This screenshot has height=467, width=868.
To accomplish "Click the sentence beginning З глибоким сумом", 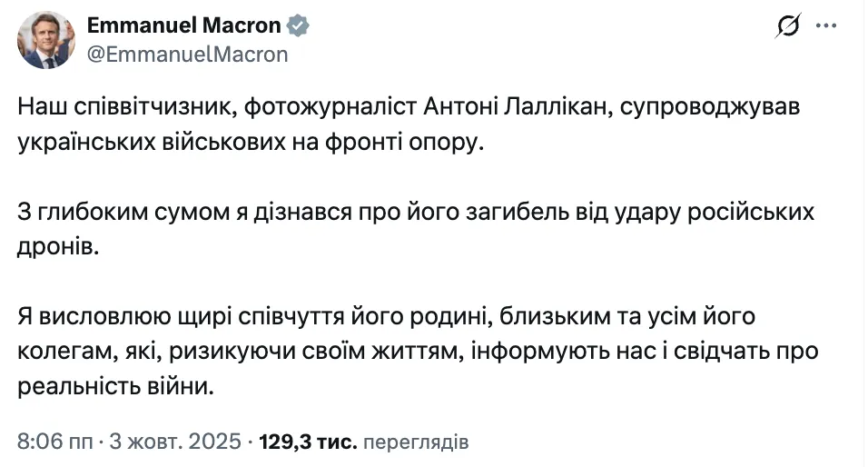I will [x=415, y=212].
